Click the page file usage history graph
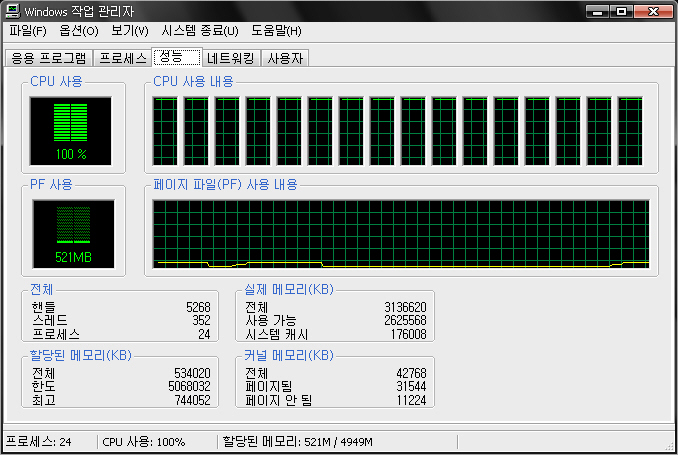The width and height of the screenshot is (678, 455). click(401, 234)
